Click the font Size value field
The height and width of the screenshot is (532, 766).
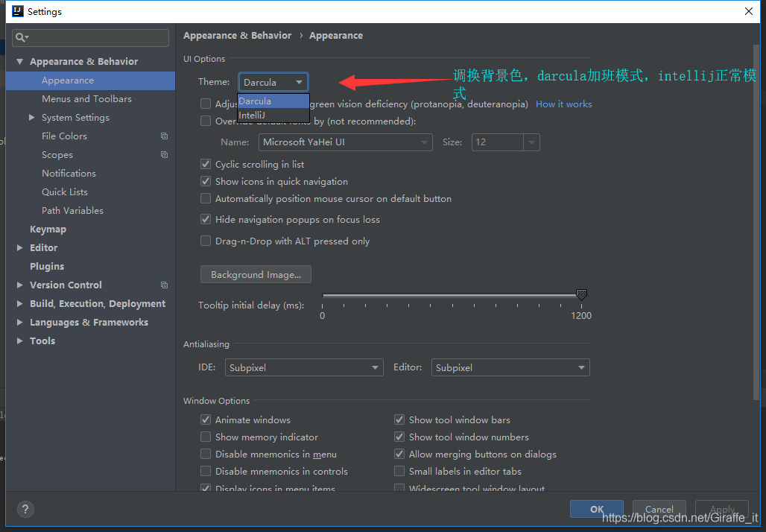(x=497, y=142)
